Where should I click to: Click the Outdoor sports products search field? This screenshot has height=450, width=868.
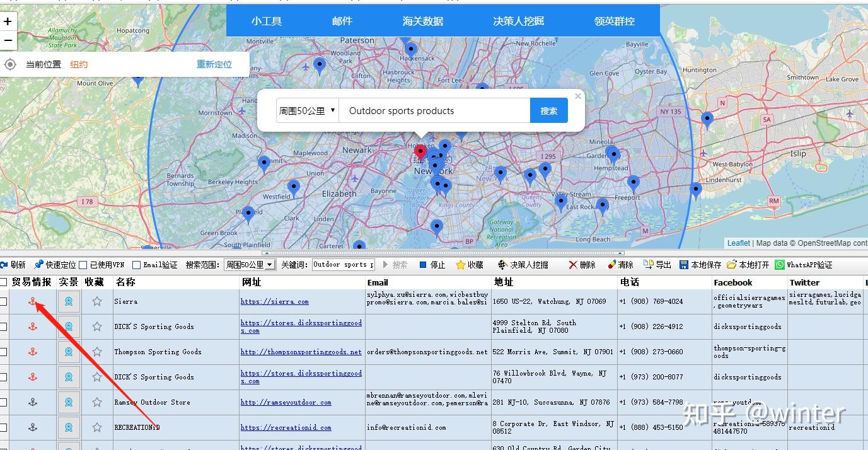[x=434, y=110]
